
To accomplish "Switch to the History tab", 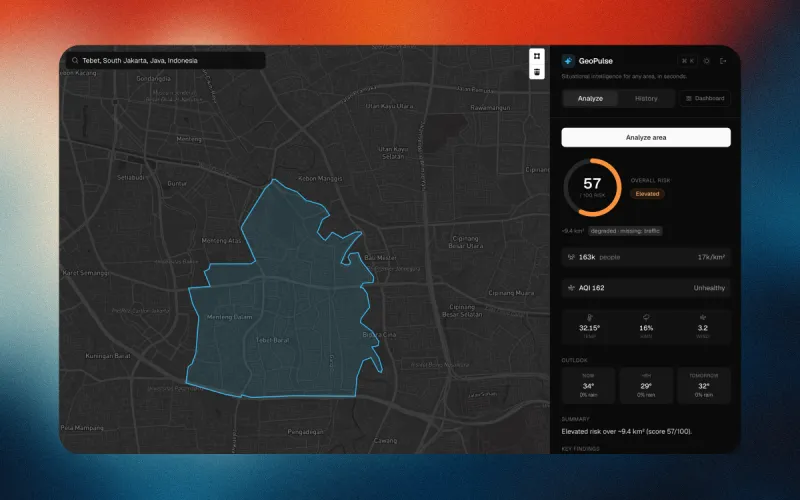I will coord(646,98).
